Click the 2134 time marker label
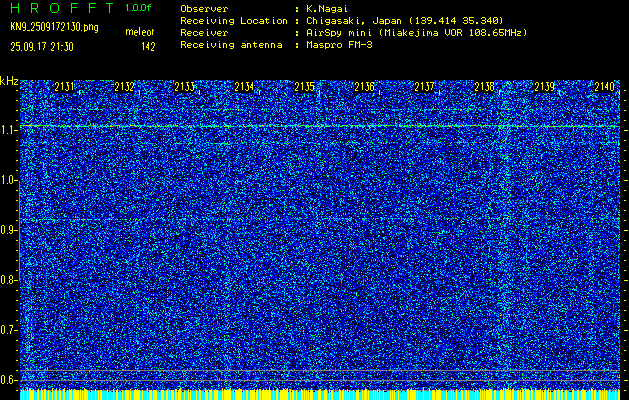The height and width of the screenshot is (400, 629). (244, 87)
